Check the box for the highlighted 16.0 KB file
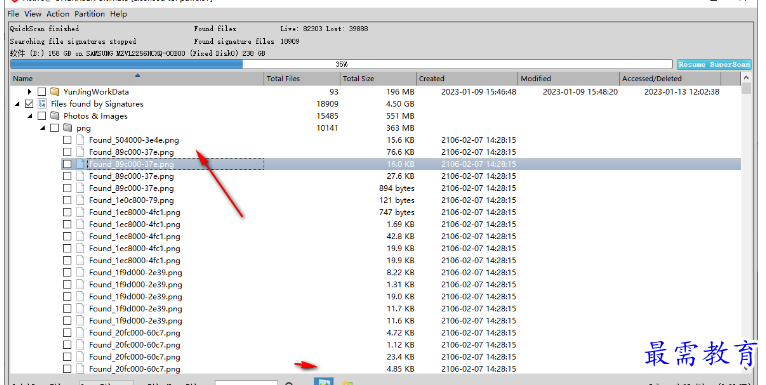The image size is (766, 385). pyautogui.click(x=67, y=164)
